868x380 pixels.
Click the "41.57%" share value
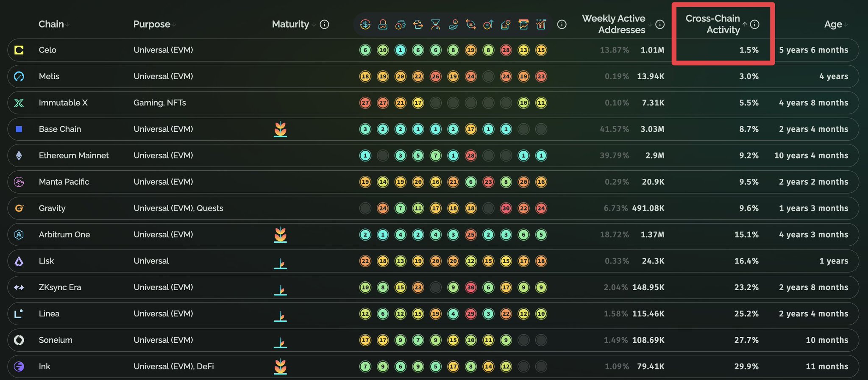[x=615, y=129]
